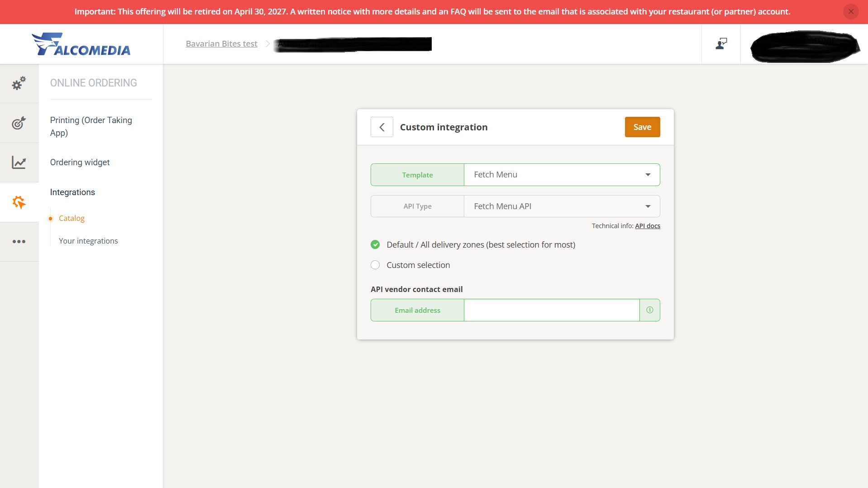Open the support chat person icon
Image resolution: width=868 pixels, height=488 pixels.
(x=721, y=44)
